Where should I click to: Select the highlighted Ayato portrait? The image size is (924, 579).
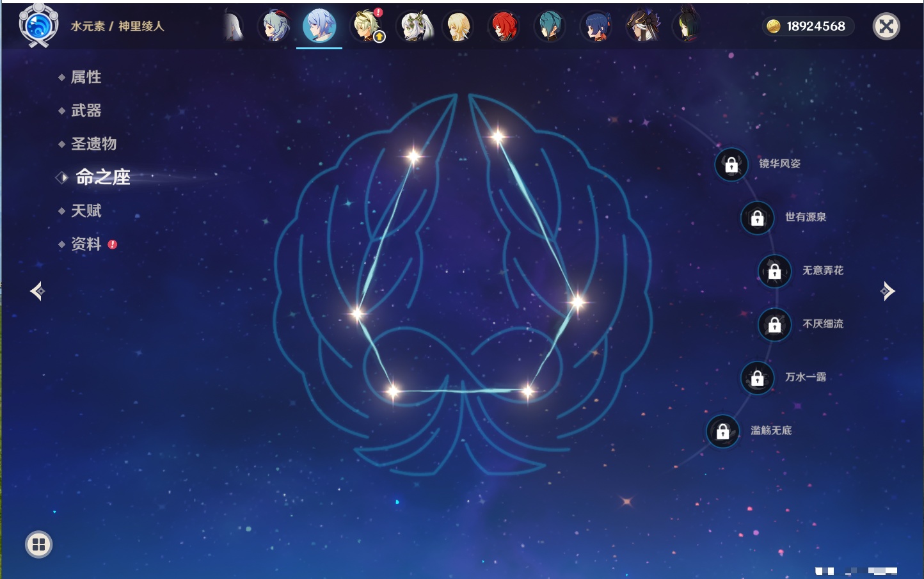(319, 26)
